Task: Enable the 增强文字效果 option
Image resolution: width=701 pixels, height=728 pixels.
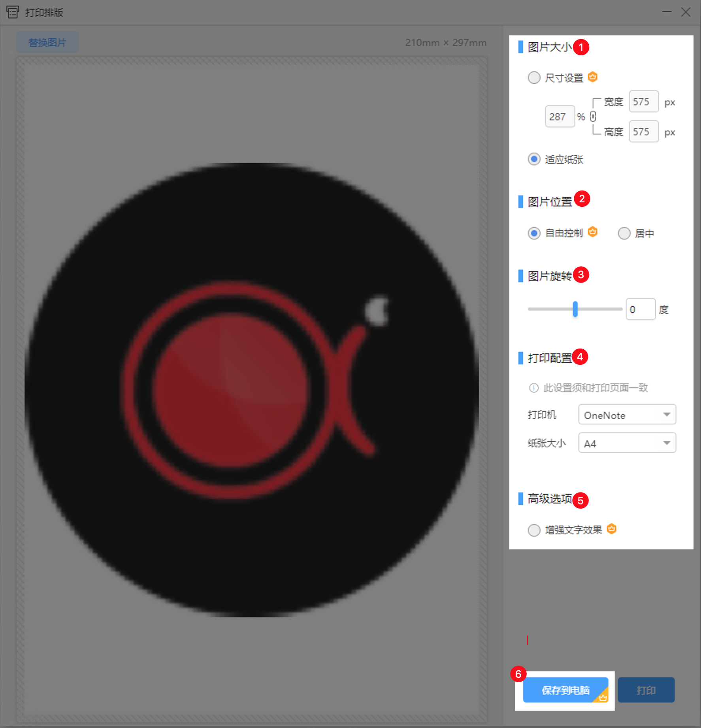Action: coord(534,530)
